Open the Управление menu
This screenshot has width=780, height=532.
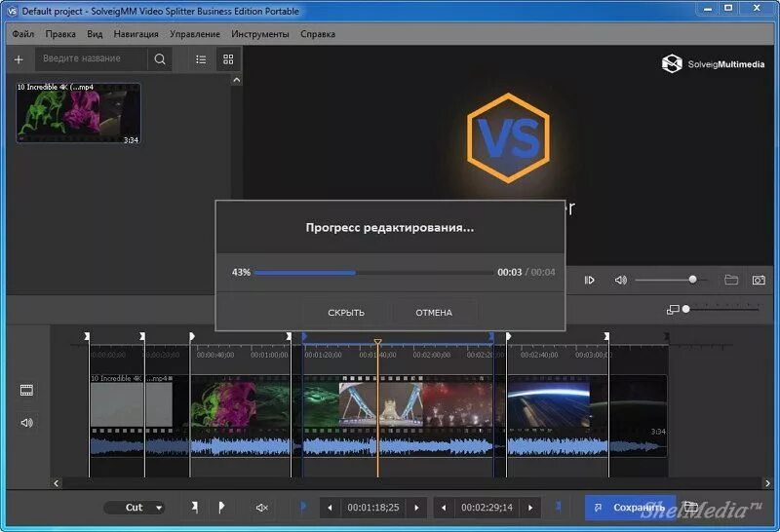coord(195,34)
